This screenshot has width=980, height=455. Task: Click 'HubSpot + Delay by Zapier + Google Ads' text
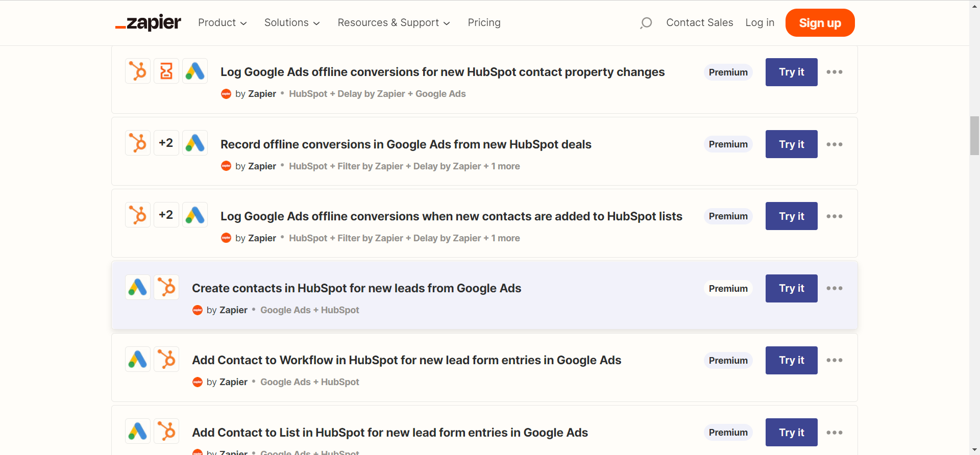[x=377, y=94]
